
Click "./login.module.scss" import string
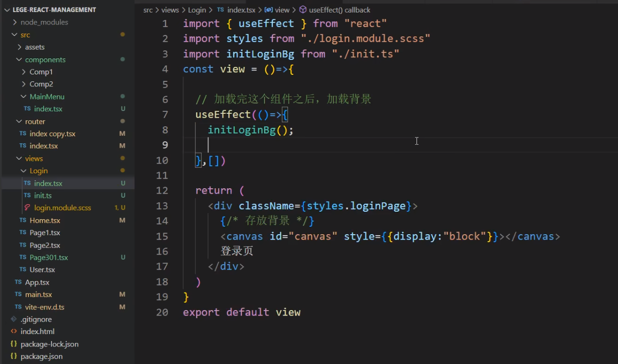point(365,38)
